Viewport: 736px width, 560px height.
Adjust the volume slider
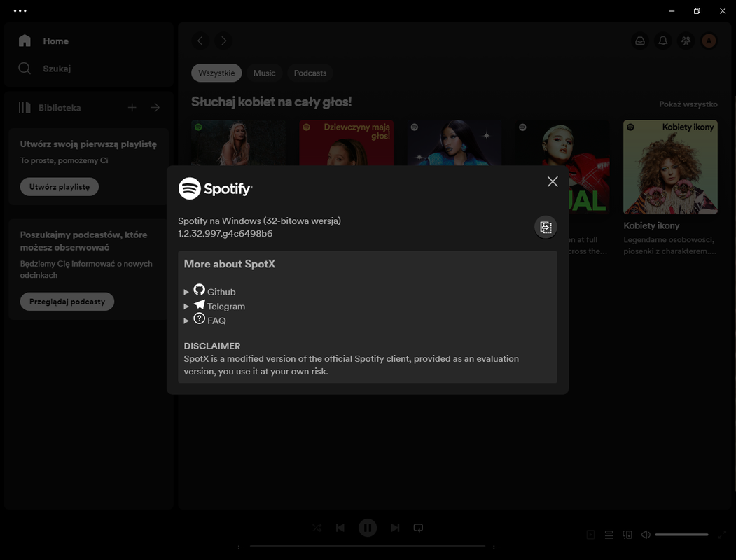pyautogui.click(x=681, y=535)
